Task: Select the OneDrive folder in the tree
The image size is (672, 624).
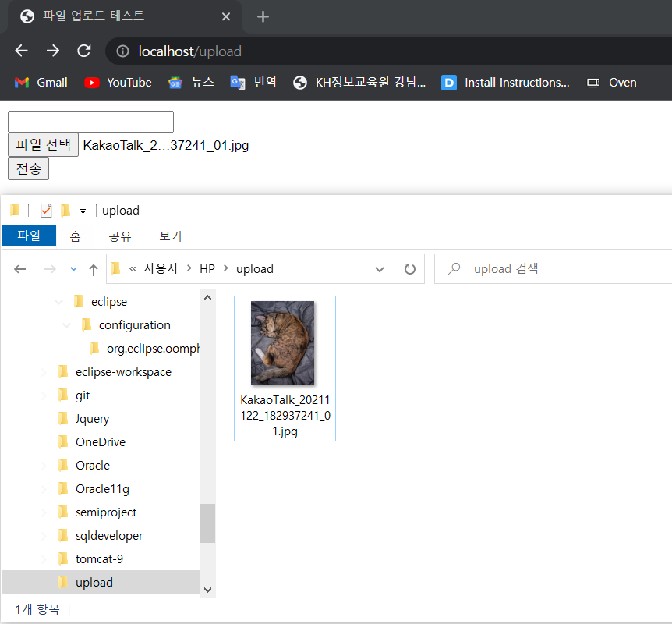Action: (101, 442)
